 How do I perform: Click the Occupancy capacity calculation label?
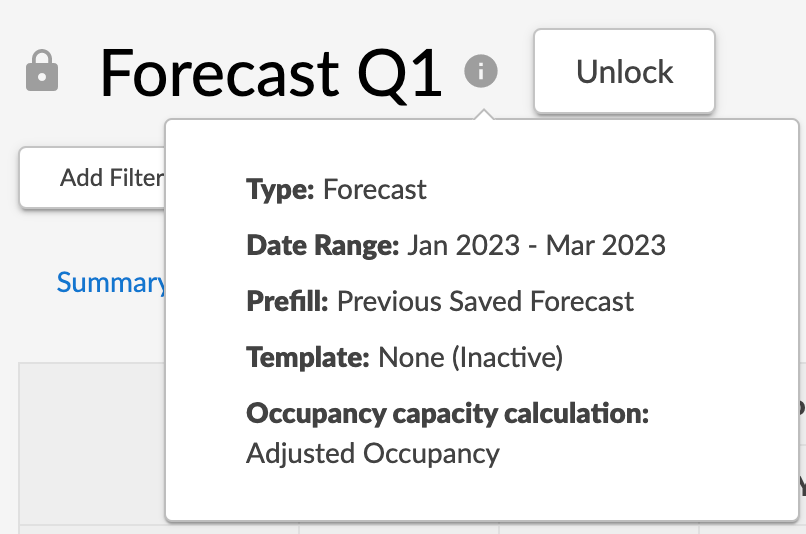click(x=447, y=413)
